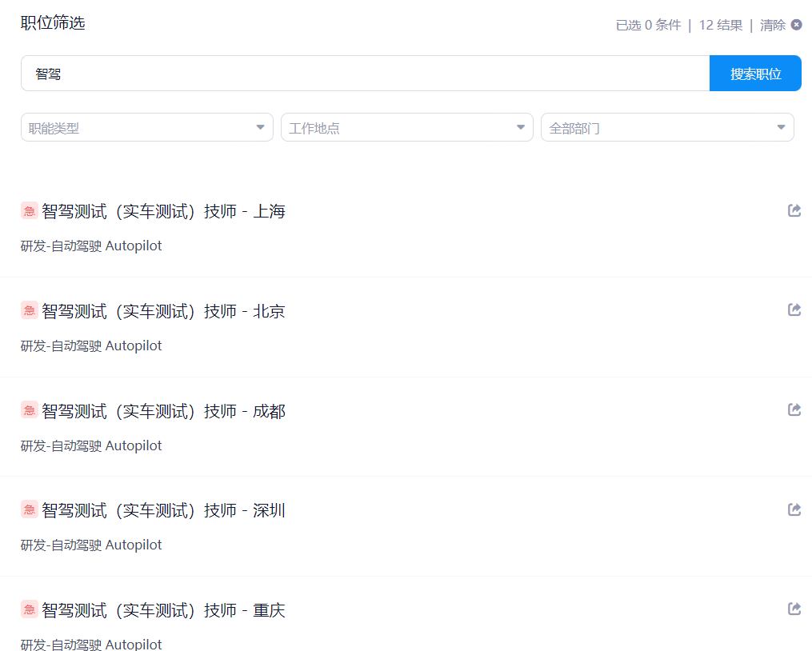
Task: Share the 上海 技师 job listing
Action: click(794, 210)
